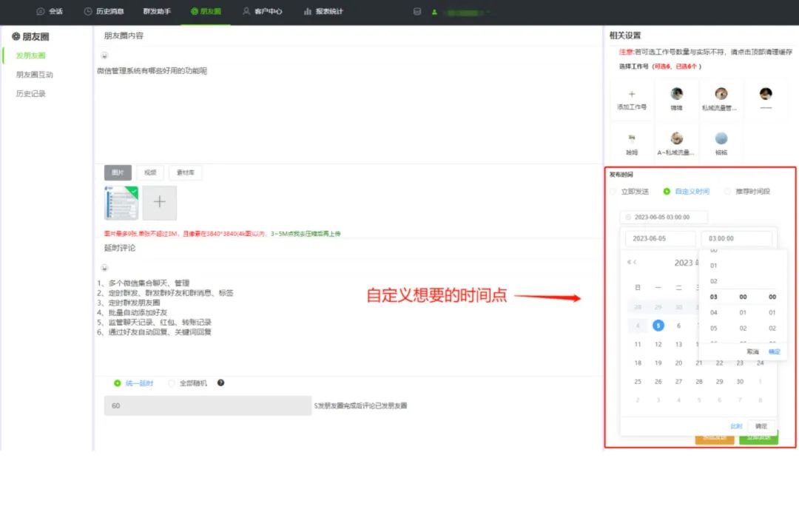Image resolution: width=799 pixels, height=532 pixels.
Task: Click the plus tile to add another image
Action: [x=159, y=201]
